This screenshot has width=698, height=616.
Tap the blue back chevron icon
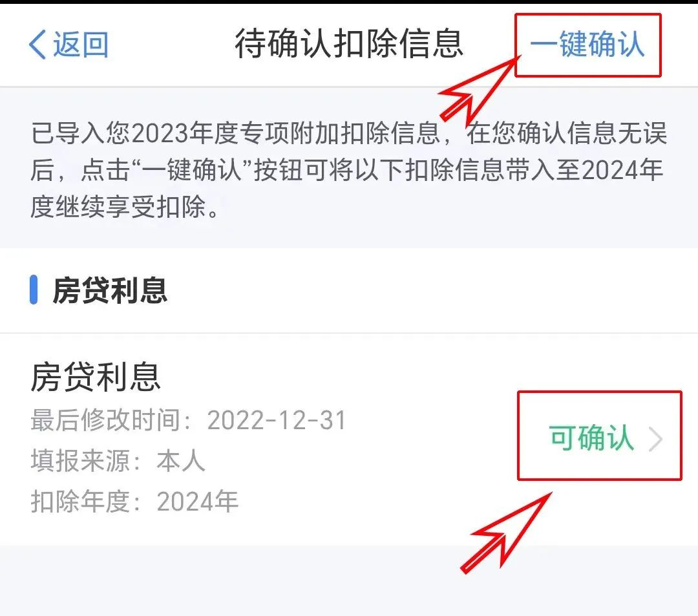[x=37, y=45]
